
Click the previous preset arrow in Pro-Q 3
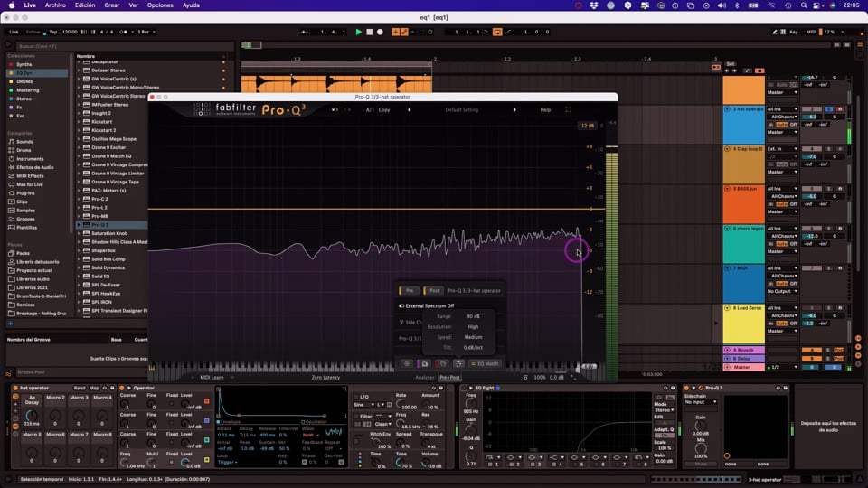click(x=410, y=109)
